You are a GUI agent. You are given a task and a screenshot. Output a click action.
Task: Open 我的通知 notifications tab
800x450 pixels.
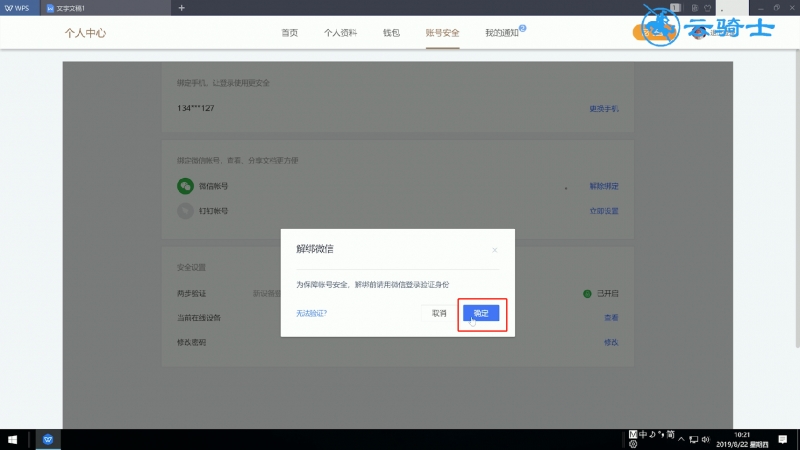click(502, 33)
